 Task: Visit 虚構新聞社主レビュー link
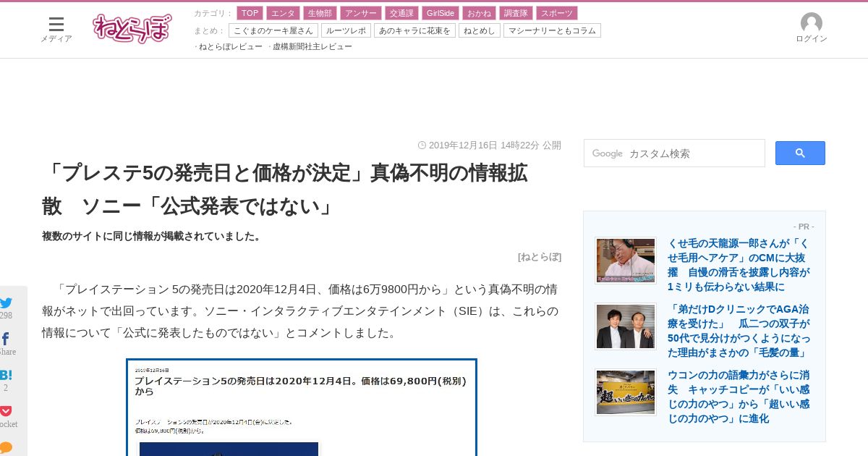point(312,46)
